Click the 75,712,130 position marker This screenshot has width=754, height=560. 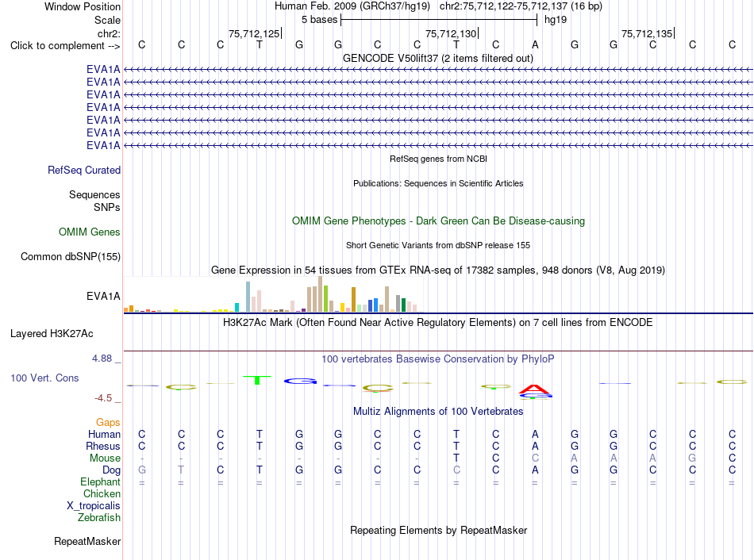451,33
